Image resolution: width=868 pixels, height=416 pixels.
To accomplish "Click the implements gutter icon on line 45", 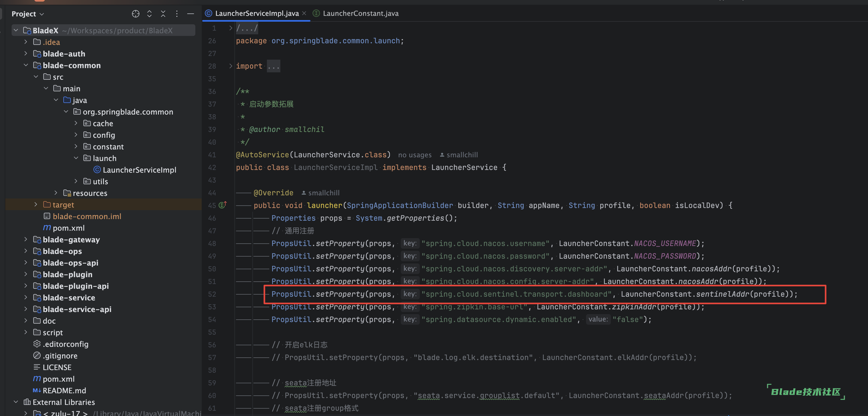I will pyautogui.click(x=222, y=205).
